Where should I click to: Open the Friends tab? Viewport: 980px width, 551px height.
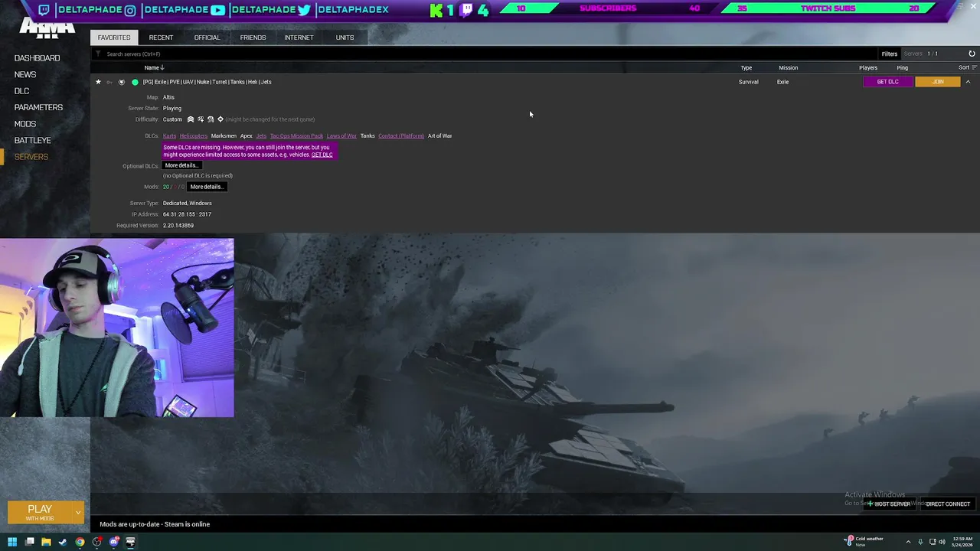click(x=253, y=37)
